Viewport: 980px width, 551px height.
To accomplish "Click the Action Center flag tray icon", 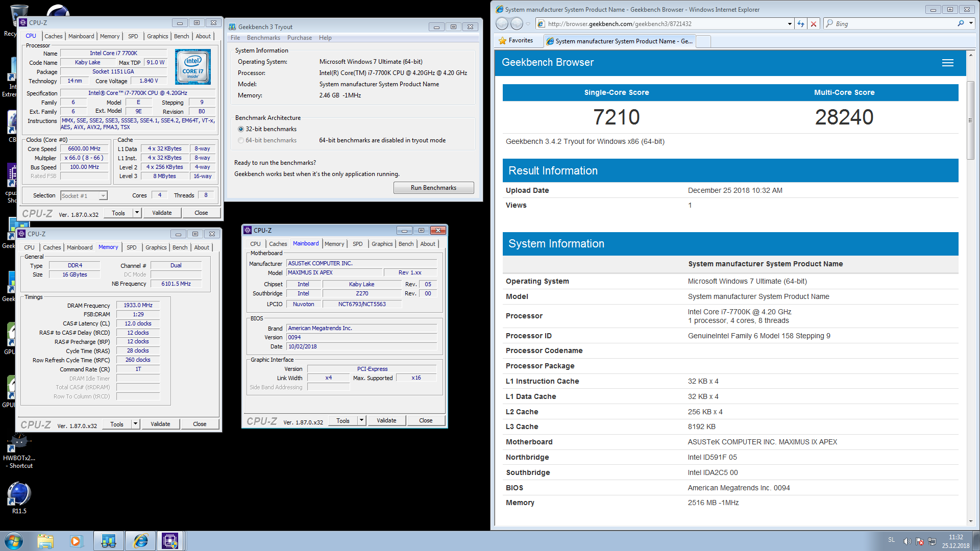I will coord(920,541).
